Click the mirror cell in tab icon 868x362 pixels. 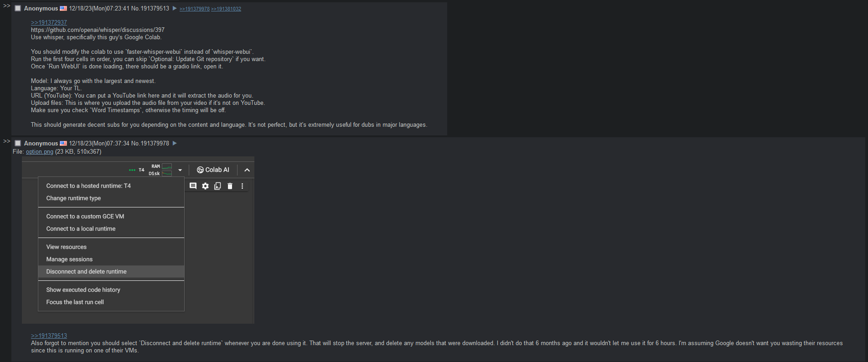pyautogui.click(x=217, y=186)
